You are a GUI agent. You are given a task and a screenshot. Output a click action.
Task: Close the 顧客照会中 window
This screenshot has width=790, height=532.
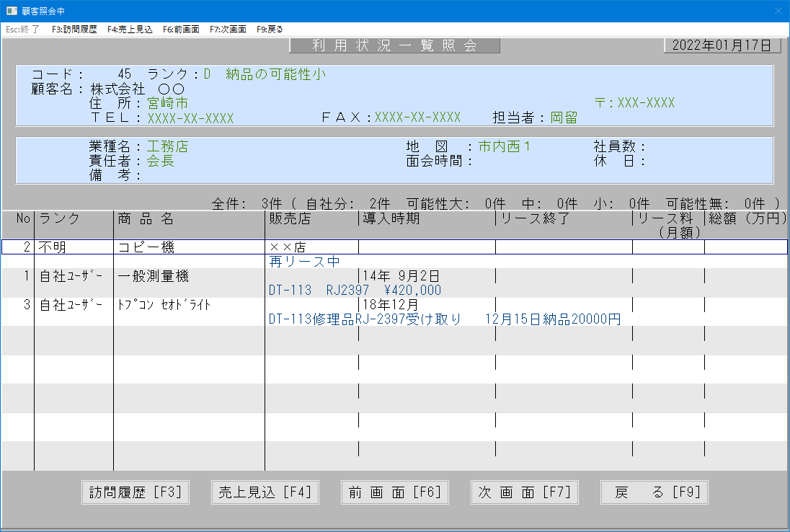(778, 11)
